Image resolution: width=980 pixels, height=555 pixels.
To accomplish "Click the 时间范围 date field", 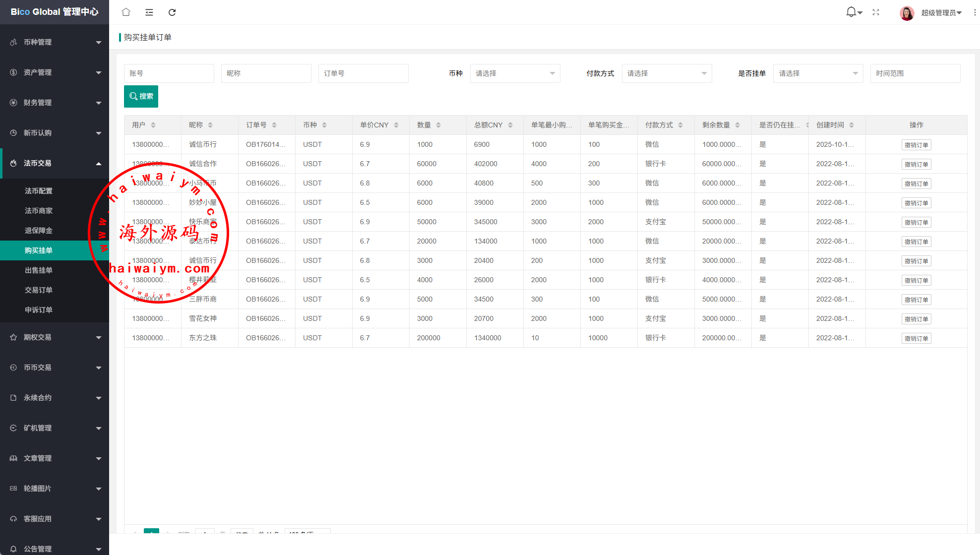I will [915, 73].
